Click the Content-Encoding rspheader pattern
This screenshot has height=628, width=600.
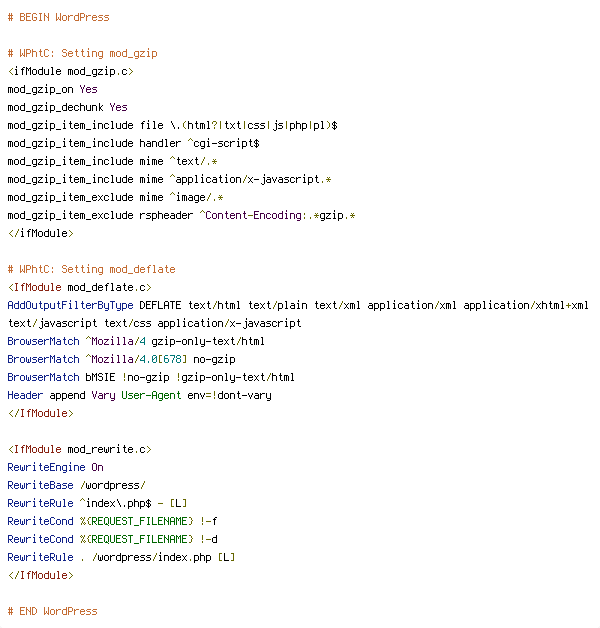277,215
